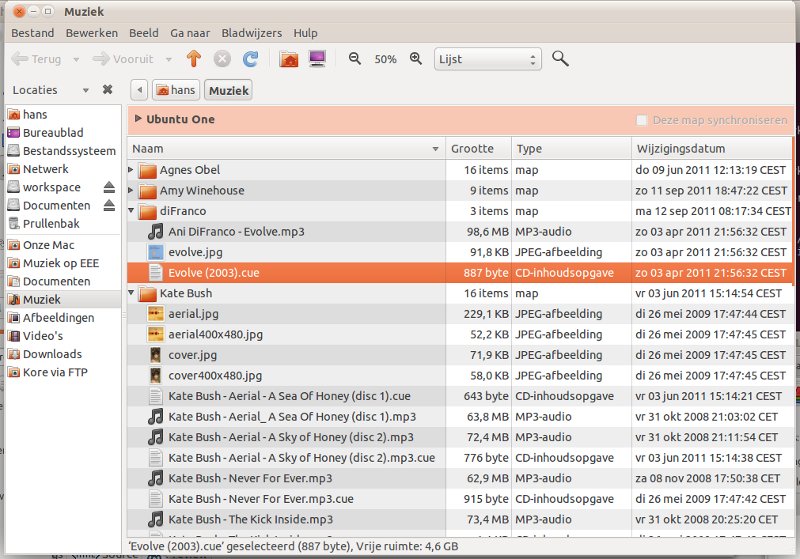
Task: Eject the workspace volume
Action: point(109,188)
